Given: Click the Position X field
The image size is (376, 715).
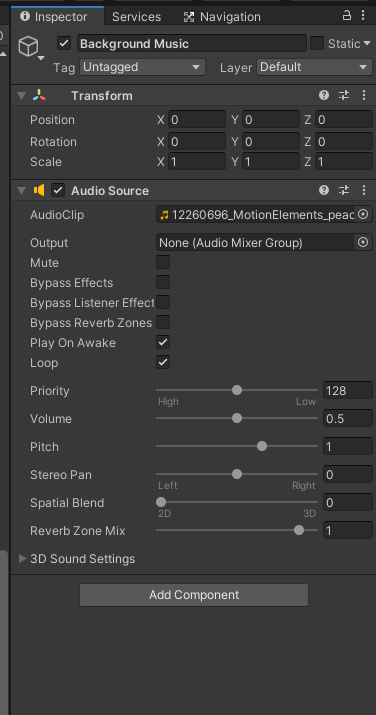Looking at the screenshot, I should pyautogui.click(x=197, y=120).
